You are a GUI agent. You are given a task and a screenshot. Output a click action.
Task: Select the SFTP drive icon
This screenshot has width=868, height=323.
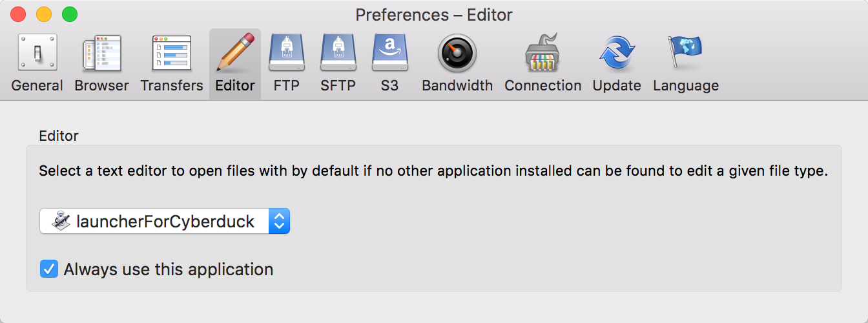point(338,53)
